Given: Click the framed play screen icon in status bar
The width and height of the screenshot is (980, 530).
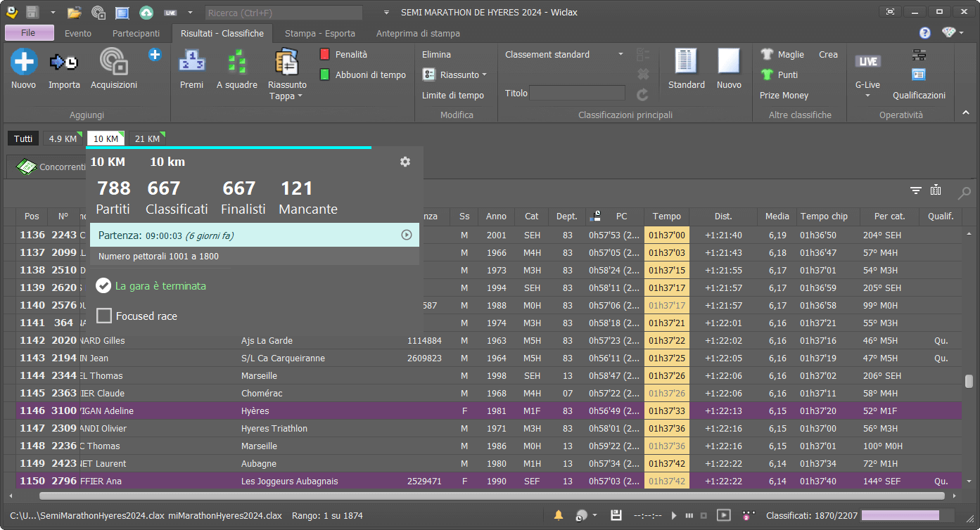Looking at the screenshot, I should tap(723, 515).
